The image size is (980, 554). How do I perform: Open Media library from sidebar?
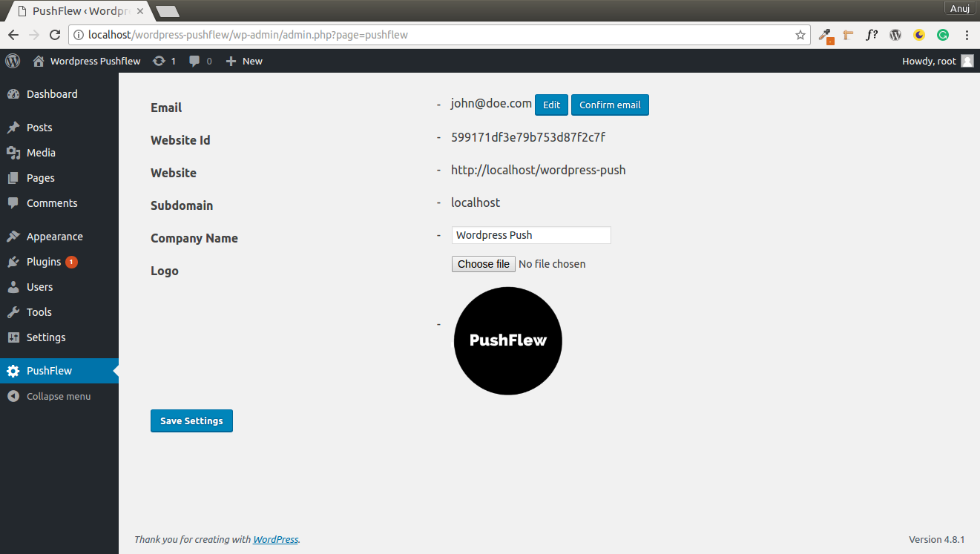tap(59, 153)
